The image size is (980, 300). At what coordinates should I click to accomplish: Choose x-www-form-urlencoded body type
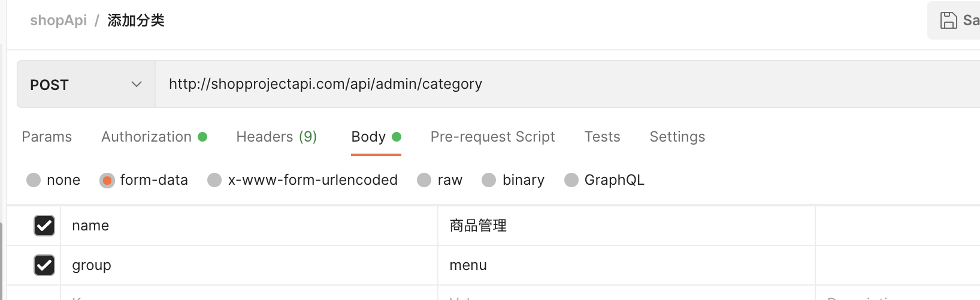(214, 180)
